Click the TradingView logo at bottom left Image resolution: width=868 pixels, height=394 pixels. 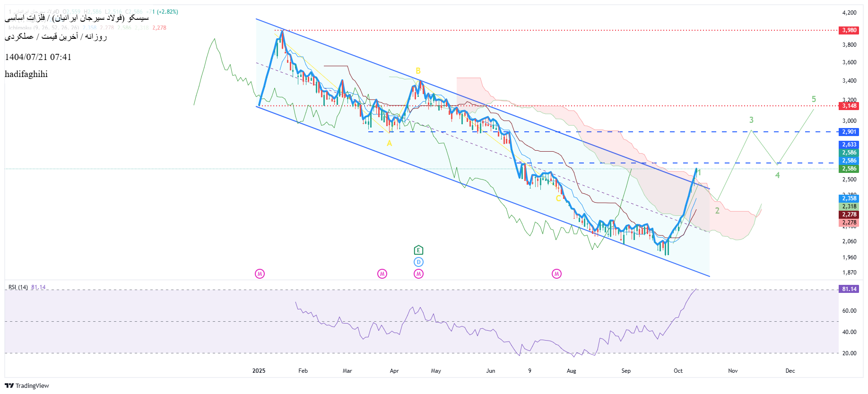27,385
